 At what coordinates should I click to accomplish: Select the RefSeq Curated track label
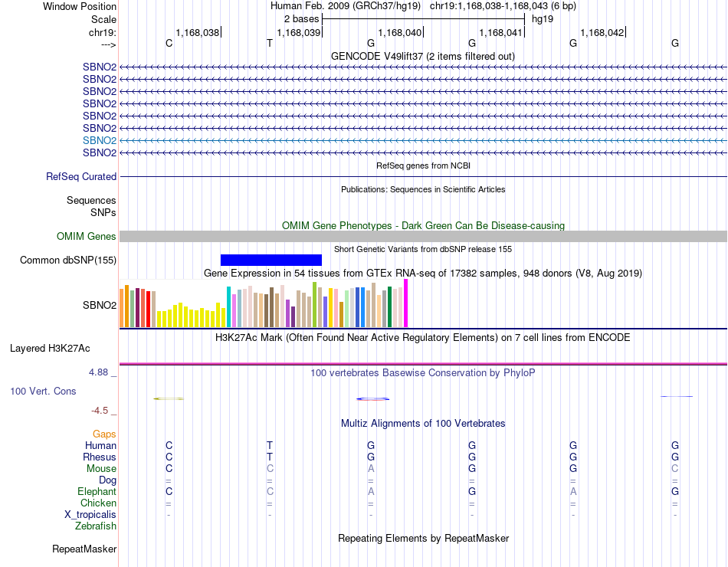[x=81, y=176]
